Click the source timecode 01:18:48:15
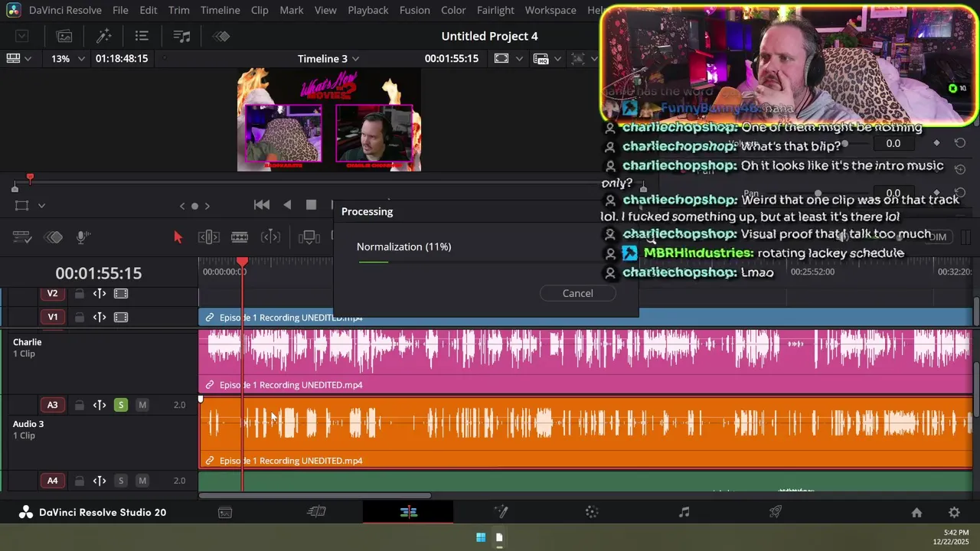 pyautogui.click(x=122, y=58)
